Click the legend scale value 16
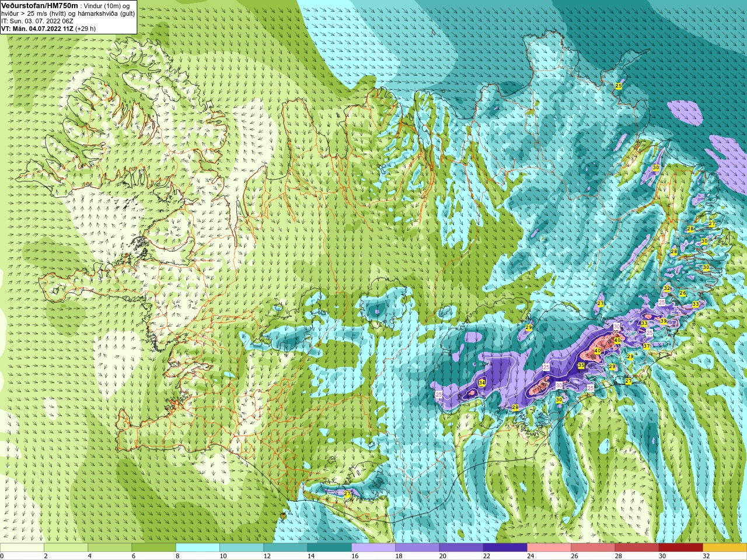This screenshot has width=747, height=560. coord(355,556)
